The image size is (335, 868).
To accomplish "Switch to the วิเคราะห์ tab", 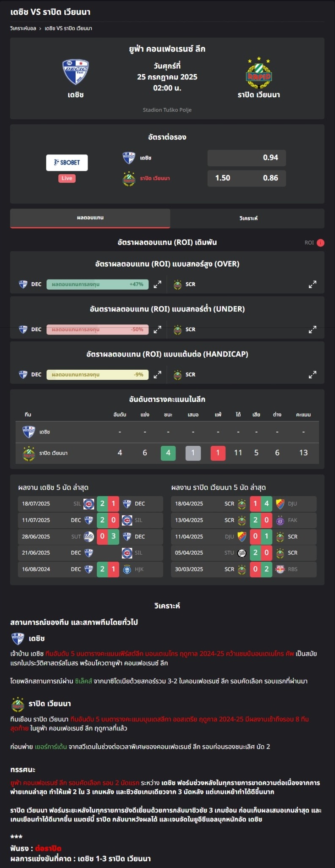I will click(248, 218).
